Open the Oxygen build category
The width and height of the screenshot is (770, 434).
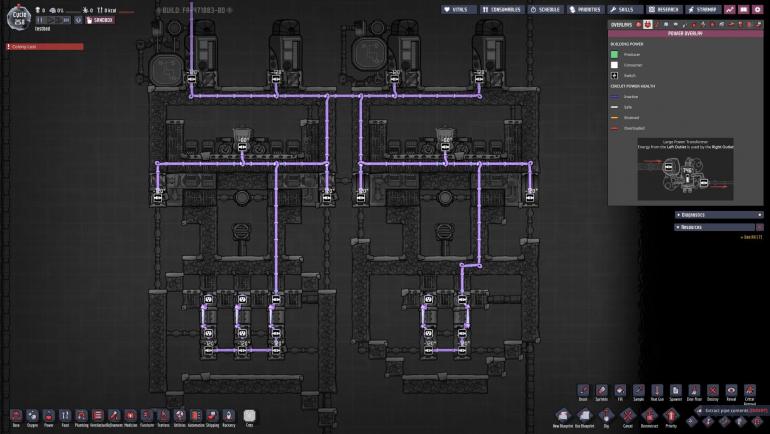coord(32,416)
